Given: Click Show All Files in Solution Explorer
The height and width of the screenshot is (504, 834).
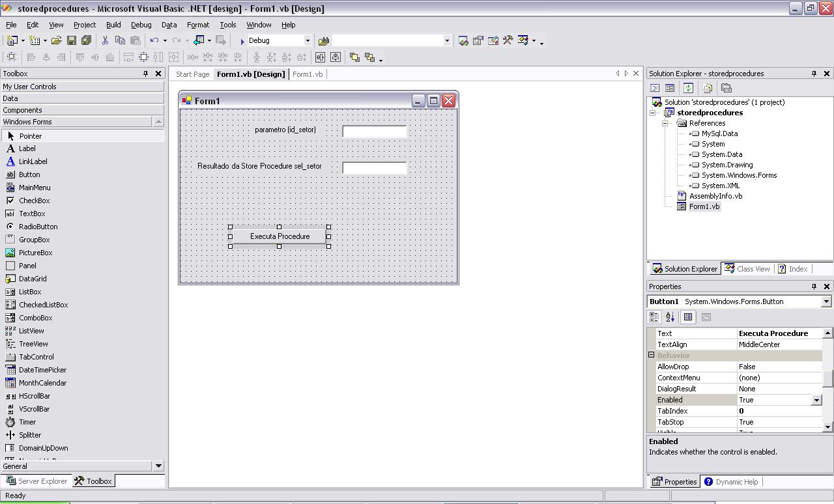Looking at the screenshot, I should coord(708,88).
